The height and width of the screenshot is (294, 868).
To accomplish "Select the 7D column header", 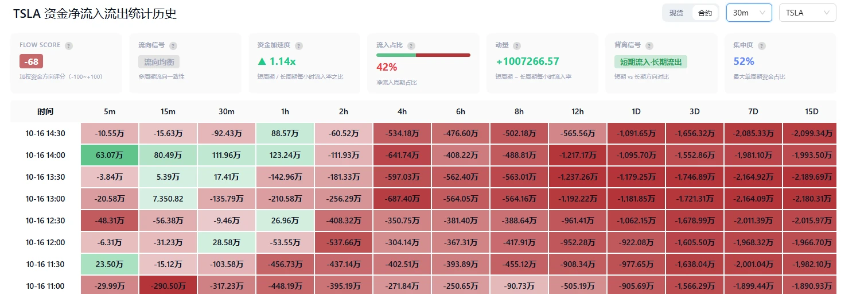I will tap(753, 111).
